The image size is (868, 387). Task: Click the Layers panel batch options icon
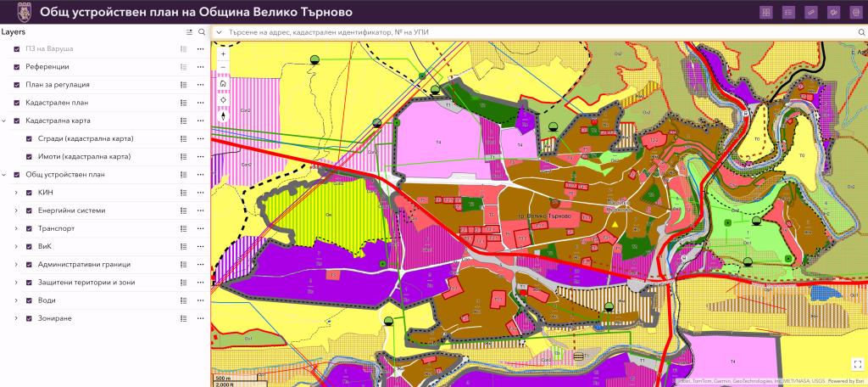[189, 32]
